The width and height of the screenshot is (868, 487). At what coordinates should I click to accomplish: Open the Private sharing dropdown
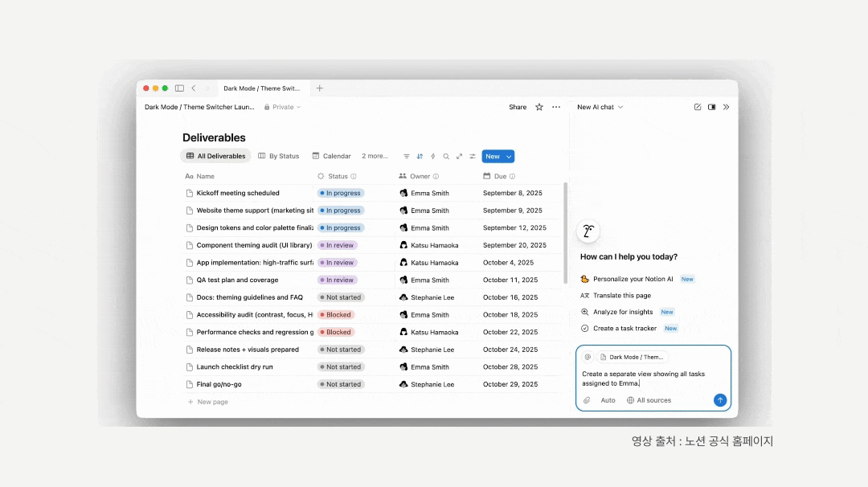282,107
